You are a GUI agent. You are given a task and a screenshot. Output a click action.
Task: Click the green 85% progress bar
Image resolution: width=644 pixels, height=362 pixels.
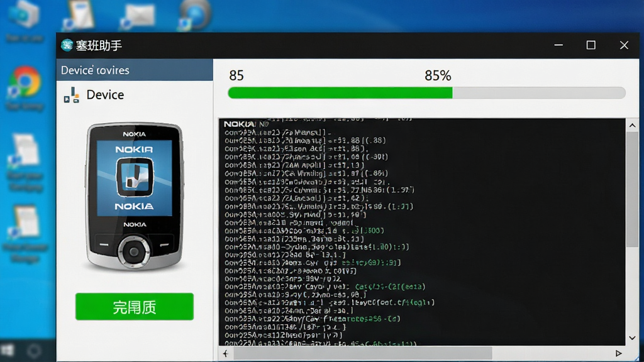427,93
